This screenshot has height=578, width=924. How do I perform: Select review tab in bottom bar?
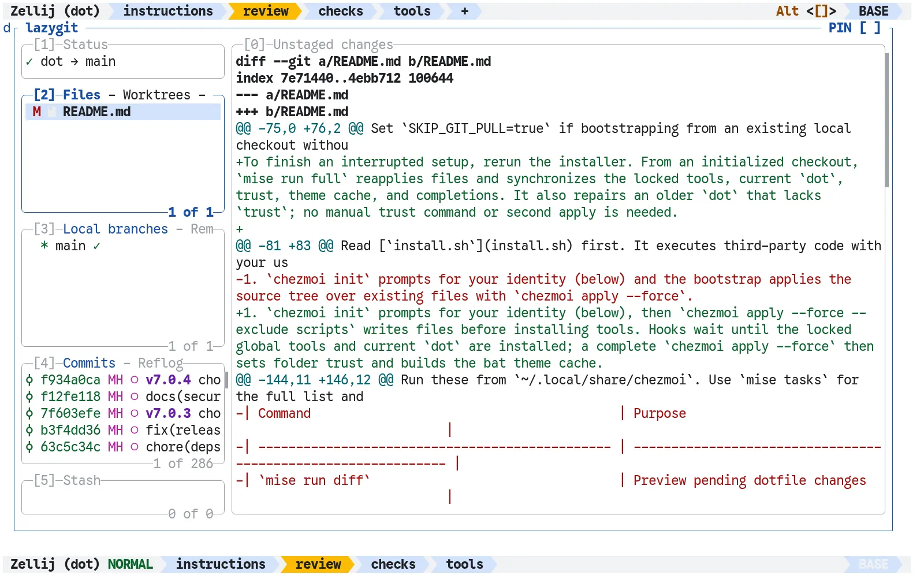tap(318, 564)
